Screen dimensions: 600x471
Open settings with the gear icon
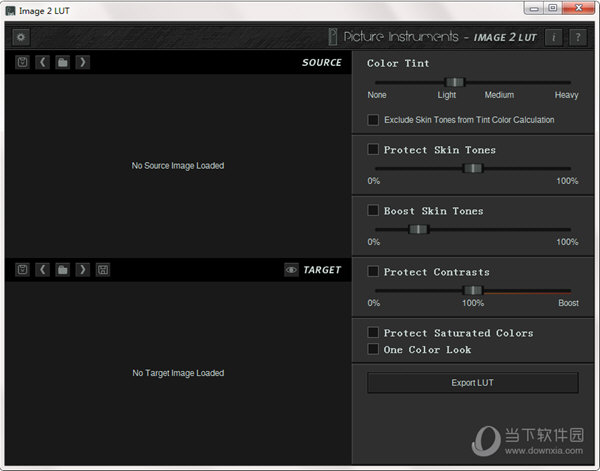click(x=21, y=37)
